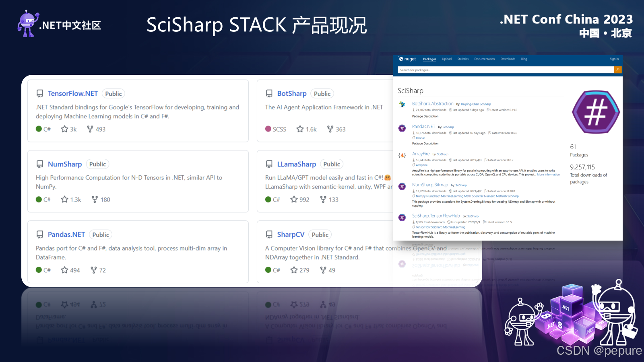The height and width of the screenshot is (362, 644).
Task: Click the repo icon beside NumSharp
Action: (40, 164)
